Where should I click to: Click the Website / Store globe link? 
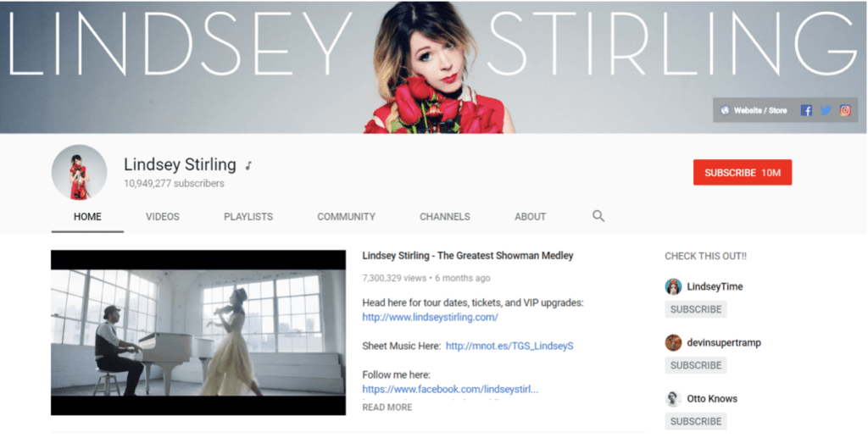point(754,110)
